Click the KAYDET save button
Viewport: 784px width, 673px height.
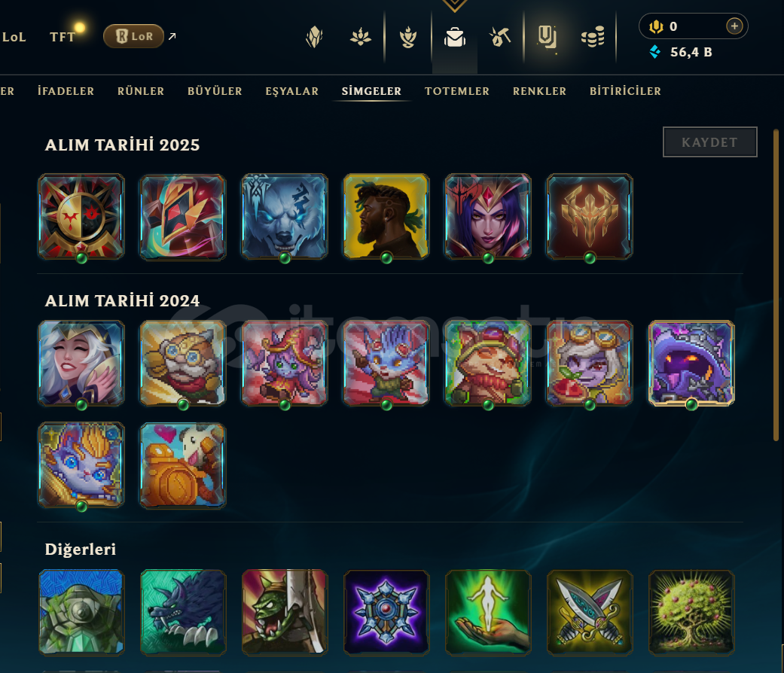click(x=709, y=142)
